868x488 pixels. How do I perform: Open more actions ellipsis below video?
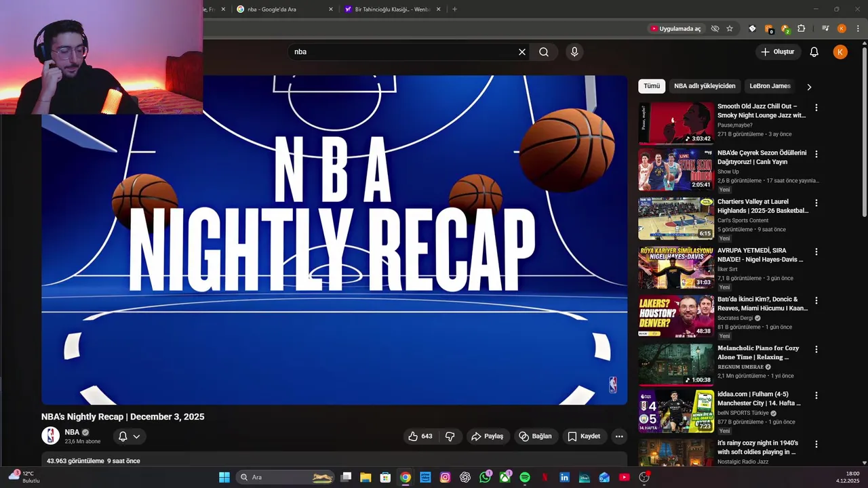tap(619, 436)
